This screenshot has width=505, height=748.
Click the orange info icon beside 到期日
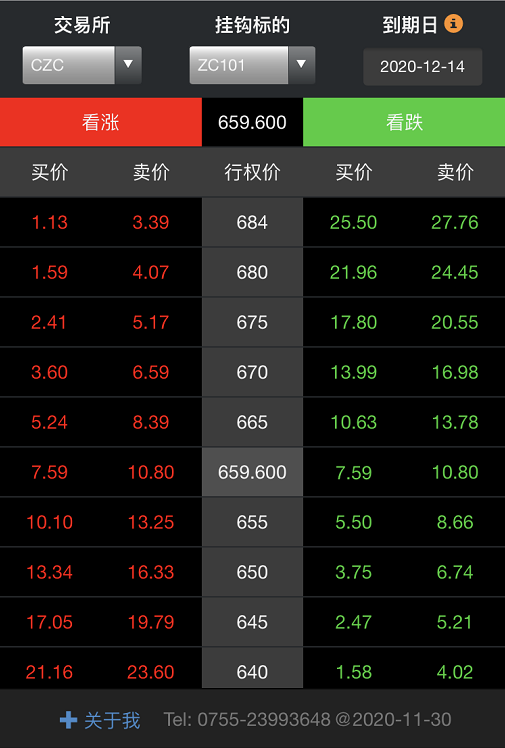(453, 23)
